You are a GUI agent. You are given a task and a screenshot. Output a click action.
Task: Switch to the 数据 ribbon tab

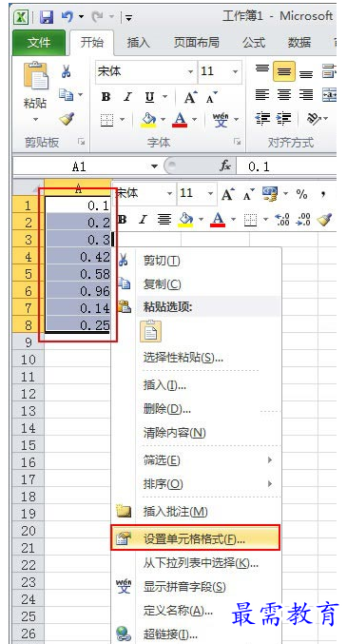pos(299,42)
